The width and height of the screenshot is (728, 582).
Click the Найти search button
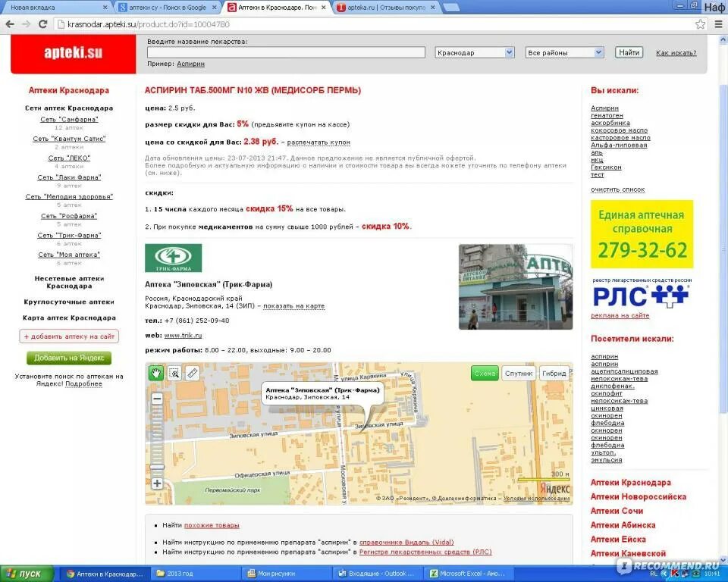tap(629, 52)
